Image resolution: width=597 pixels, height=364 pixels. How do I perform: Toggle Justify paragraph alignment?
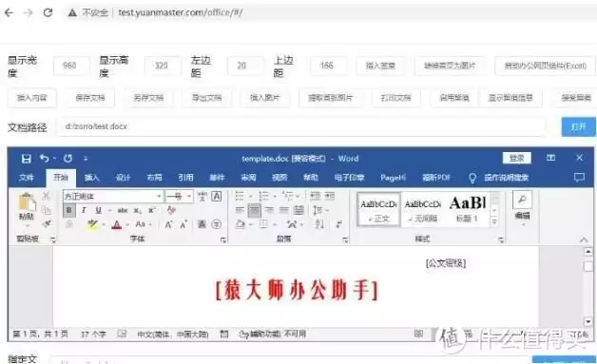pyautogui.click(x=284, y=210)
